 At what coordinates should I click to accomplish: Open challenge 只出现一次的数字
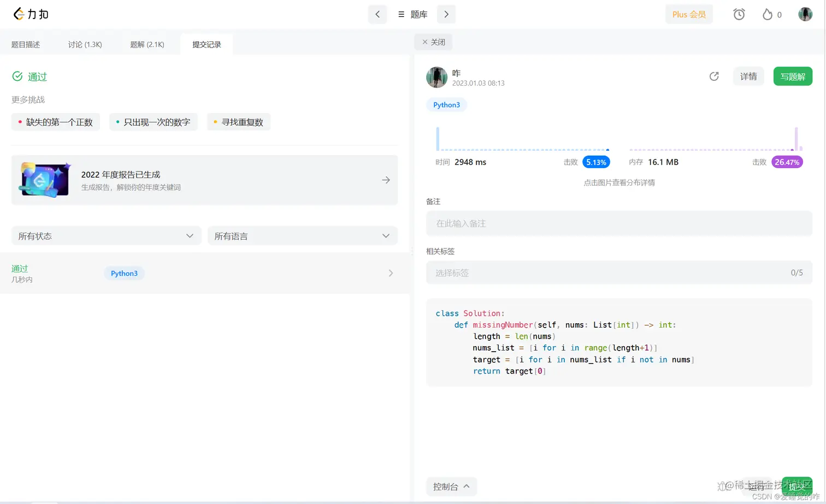[x=154, y=122]
